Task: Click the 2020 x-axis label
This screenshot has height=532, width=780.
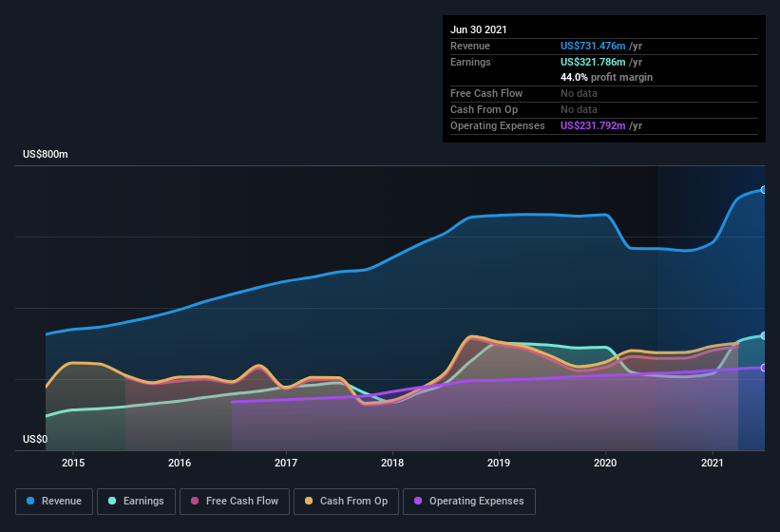Action: (x=605, y=463)
